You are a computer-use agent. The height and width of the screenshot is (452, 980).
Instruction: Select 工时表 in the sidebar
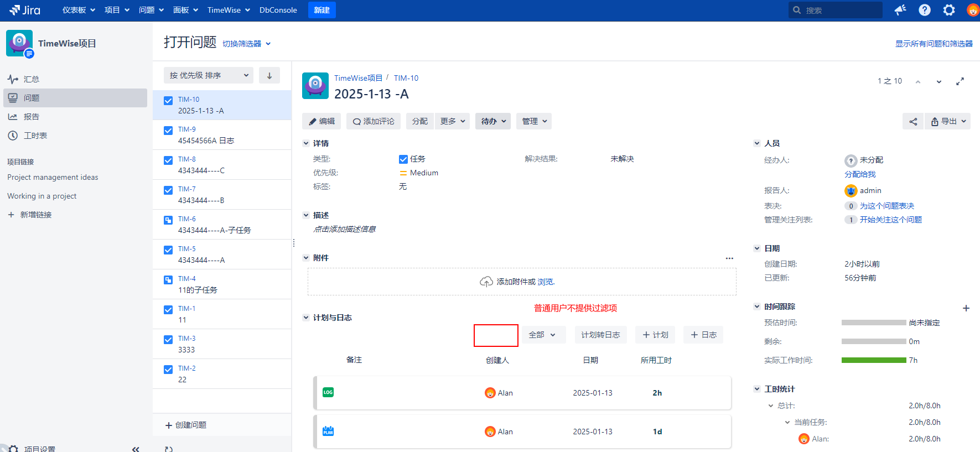point(35,136)
